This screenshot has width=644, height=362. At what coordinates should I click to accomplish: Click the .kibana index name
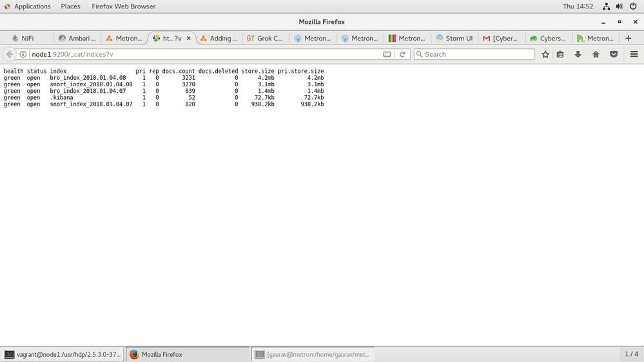tap(62, 97)
